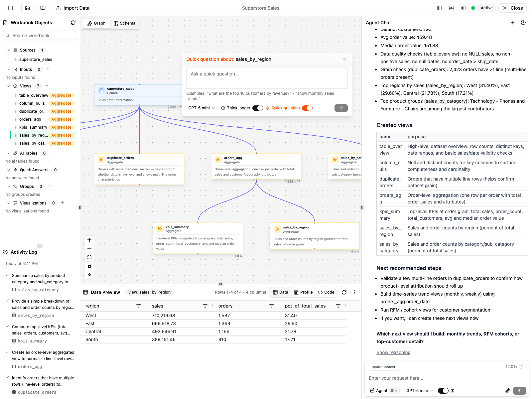This screenshot has width=532, height=399.
Task: Collapse the Views section
Action: [x=9, y=86]
